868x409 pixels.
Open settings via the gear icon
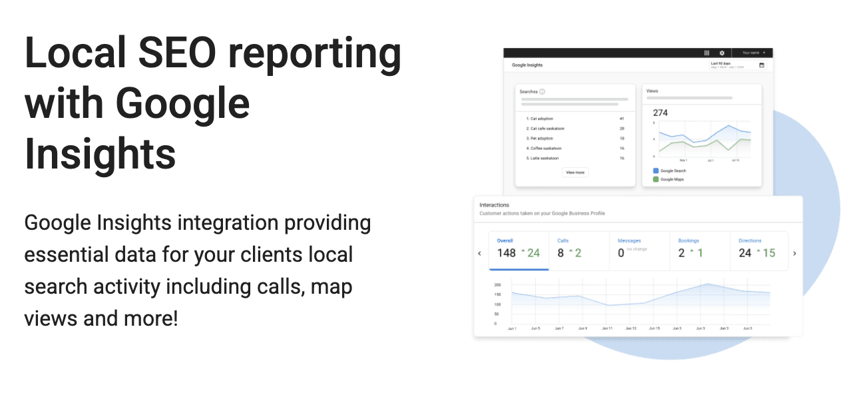coord(722,53)
